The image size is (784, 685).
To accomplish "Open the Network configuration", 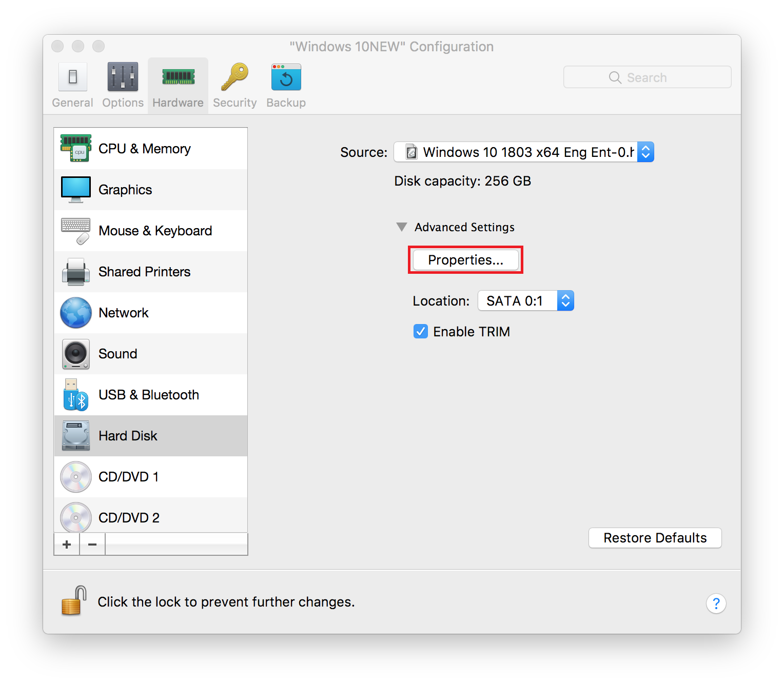I will pyautogui.click(x=75, y=313).
